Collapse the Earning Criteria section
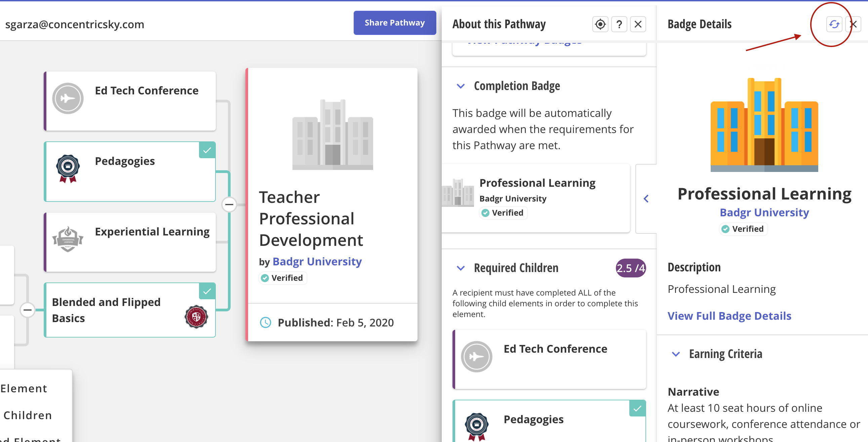The width and height of the screenshot is (868, 442). pyautogui.click(x=676, y=354)
